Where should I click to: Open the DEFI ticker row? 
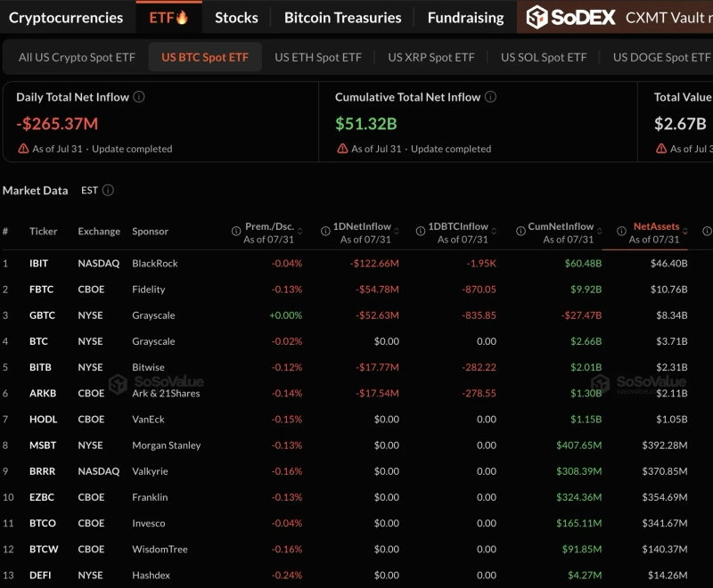40,575
